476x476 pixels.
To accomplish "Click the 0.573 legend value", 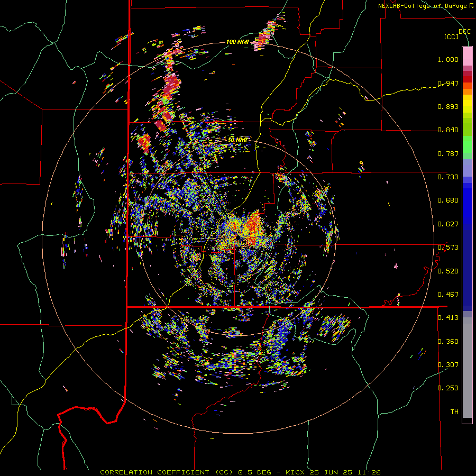I will tap(448, 247).
